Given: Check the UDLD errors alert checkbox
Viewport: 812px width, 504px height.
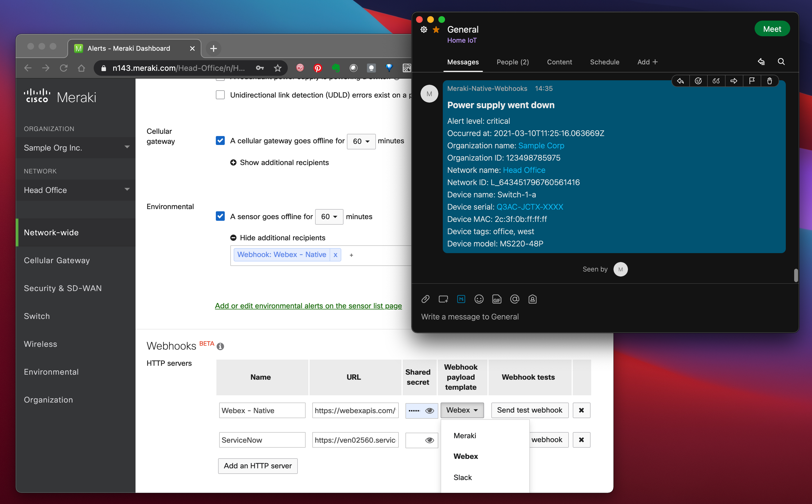Looking at the screenshot, I should coord(220,95).
